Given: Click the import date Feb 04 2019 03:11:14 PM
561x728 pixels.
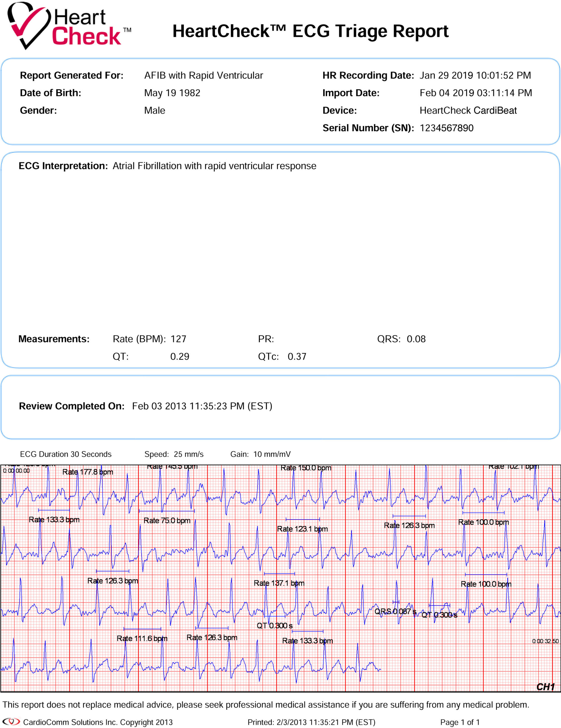Looking at the screenshot, I should point(476,93).
